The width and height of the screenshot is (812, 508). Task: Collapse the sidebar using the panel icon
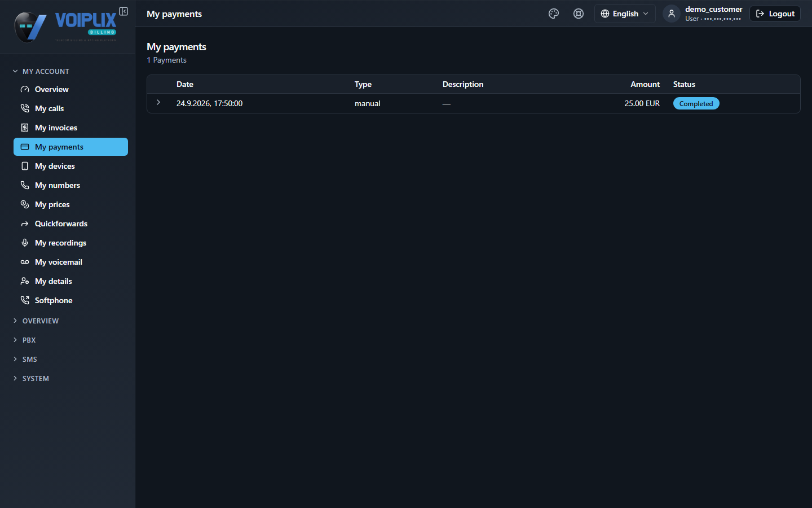(123, 11)
